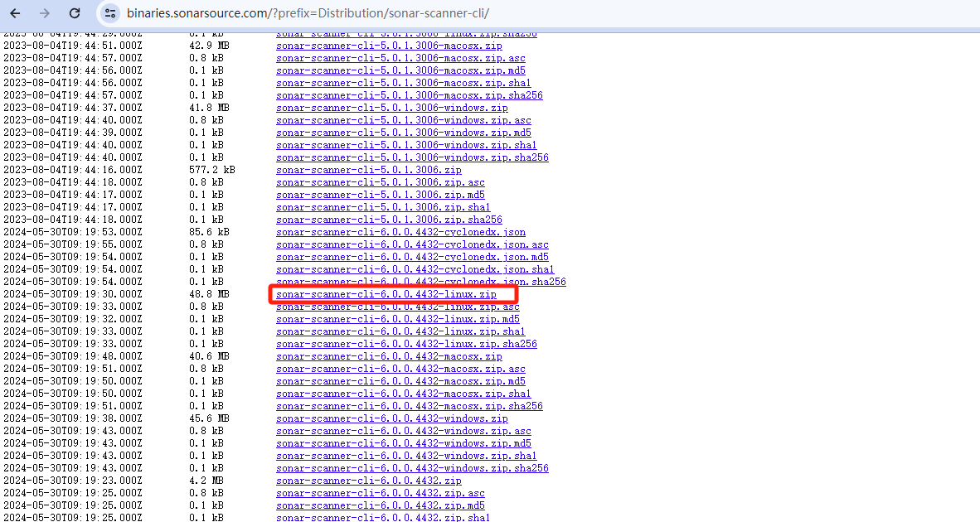Open sonar-scanner-cli-5.0.1.3006-windows.zip.sha256 link
980x522 pixels.
pos(413,158)
